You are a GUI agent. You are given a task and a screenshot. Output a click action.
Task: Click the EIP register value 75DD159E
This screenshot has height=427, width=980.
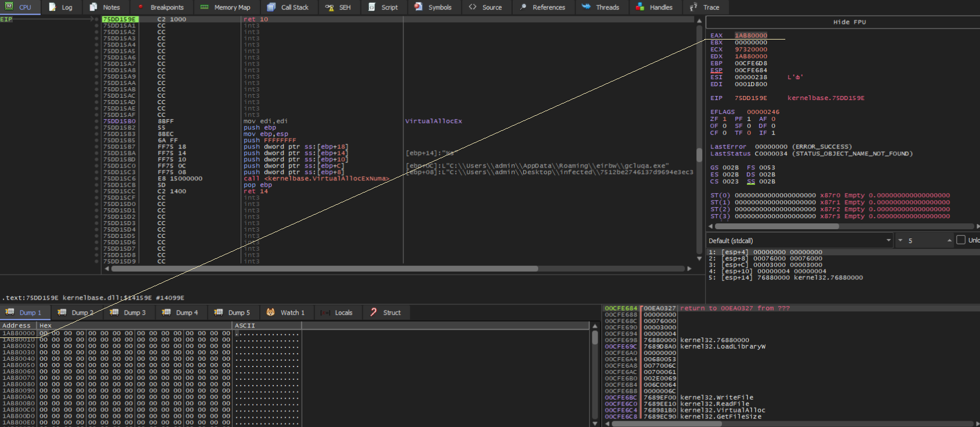tap(750, 98)
